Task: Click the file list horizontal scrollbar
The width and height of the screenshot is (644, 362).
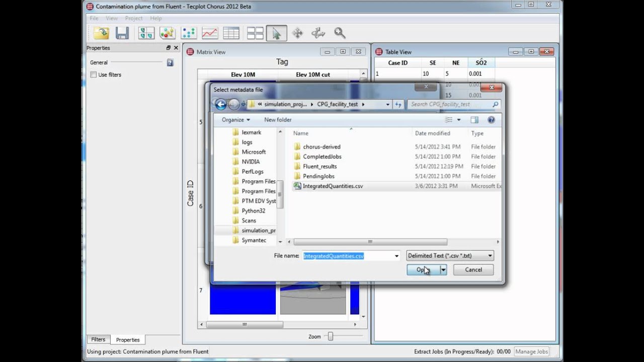Action: tap(370, 242)
